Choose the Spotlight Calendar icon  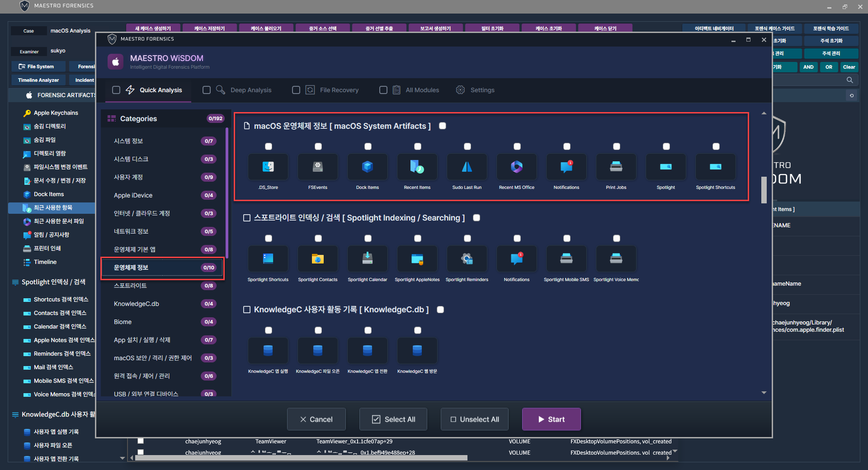point(368,259)
